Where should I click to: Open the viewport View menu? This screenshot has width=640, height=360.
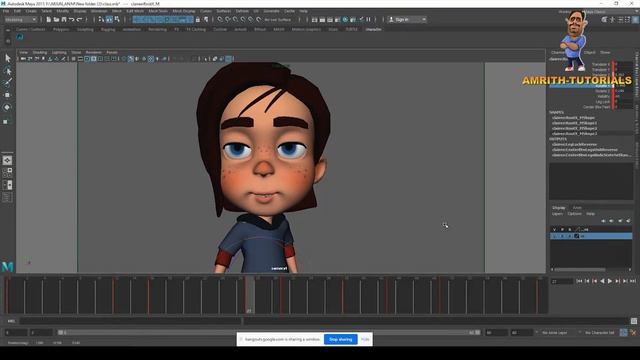point(24,52)
